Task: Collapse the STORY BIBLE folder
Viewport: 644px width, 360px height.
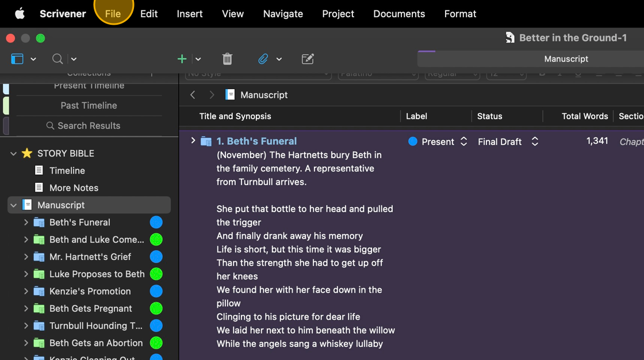Action: pyautogui.click(x=14, y=154)
